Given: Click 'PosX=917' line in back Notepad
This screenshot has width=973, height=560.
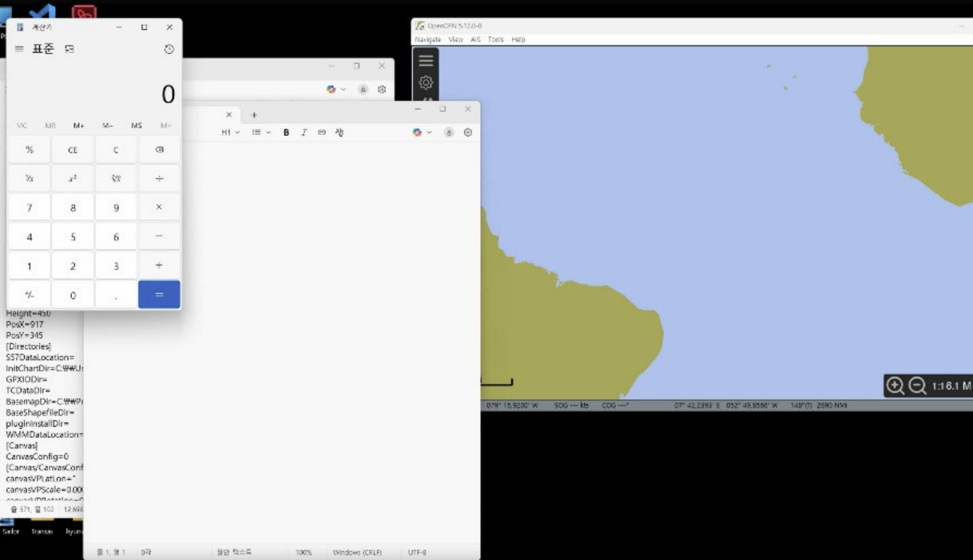Looking at the screenshot, I should 25,324.
